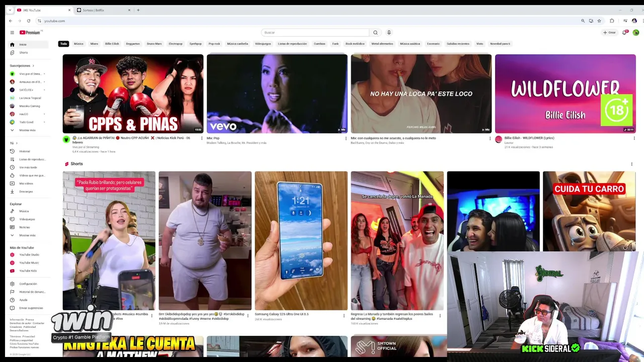Open Configuración settings
This screenshot has height=362, width=644.
pyautogui.click(x=28, y=284)
